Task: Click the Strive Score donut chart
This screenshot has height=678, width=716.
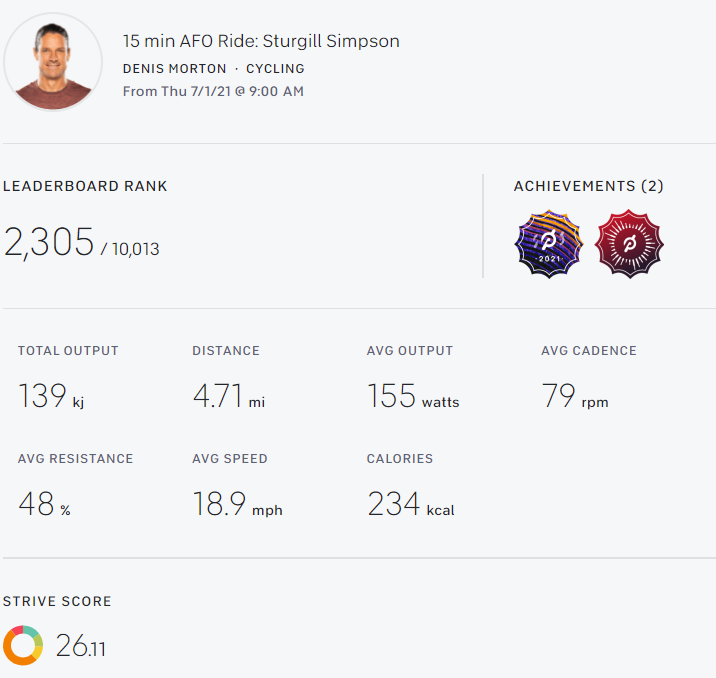Action: point(23,645)
